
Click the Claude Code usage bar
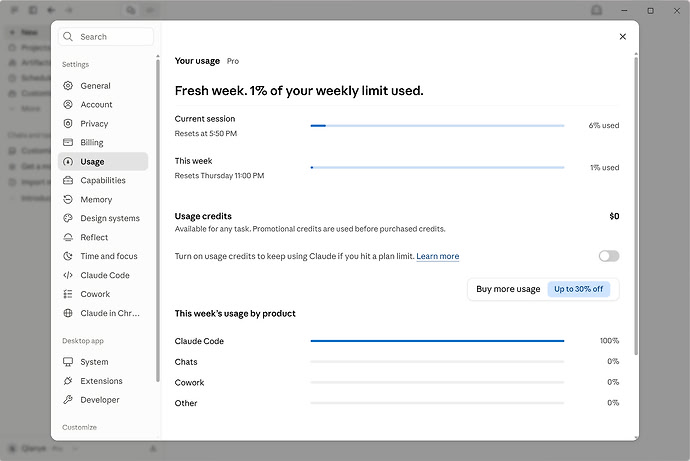[437, 341]
